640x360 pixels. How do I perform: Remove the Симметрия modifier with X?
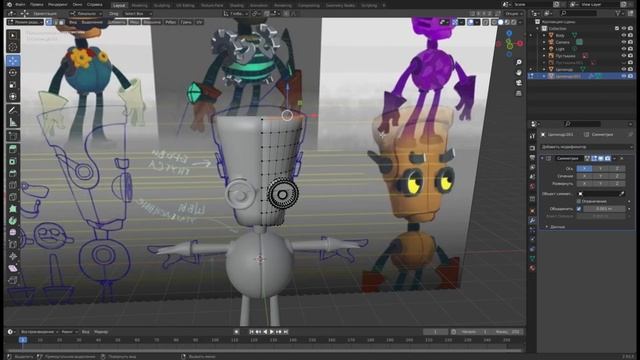coord(622,158)
